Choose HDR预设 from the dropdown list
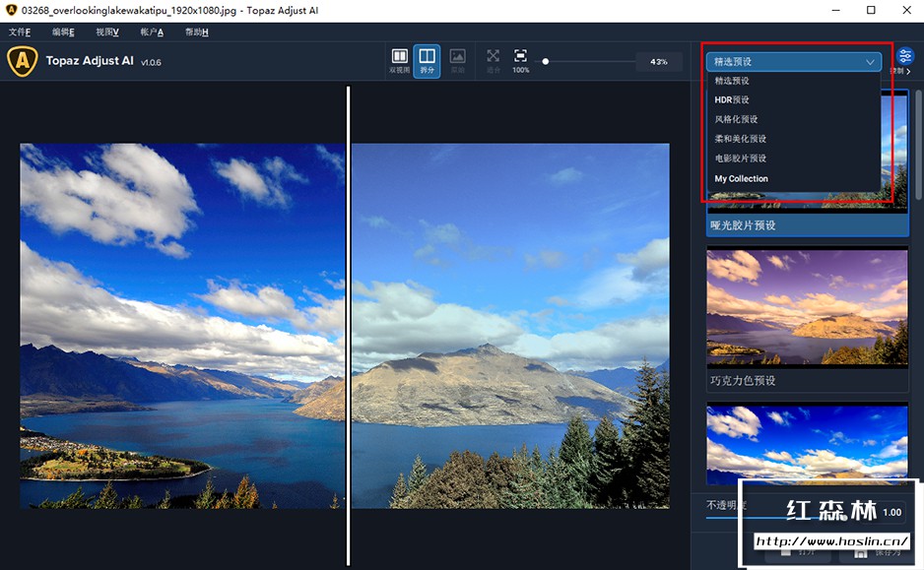Viewport: 924px width, 570px height. tap(794, 100)
